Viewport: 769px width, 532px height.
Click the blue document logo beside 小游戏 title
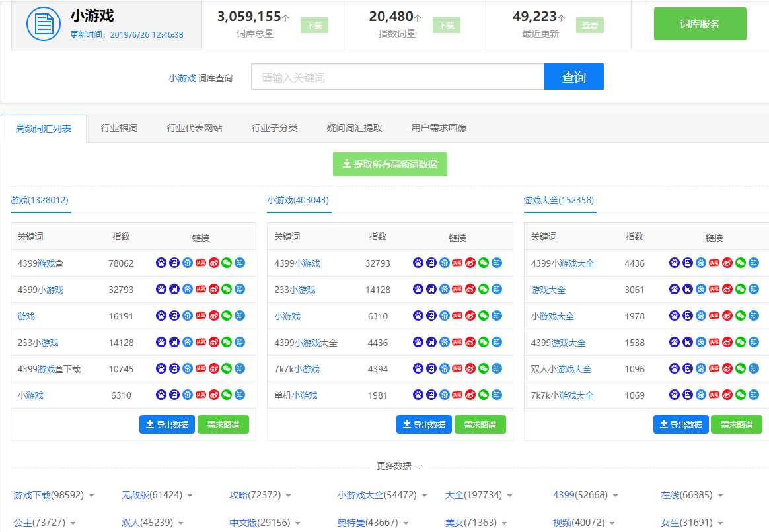tap(44, 24)
